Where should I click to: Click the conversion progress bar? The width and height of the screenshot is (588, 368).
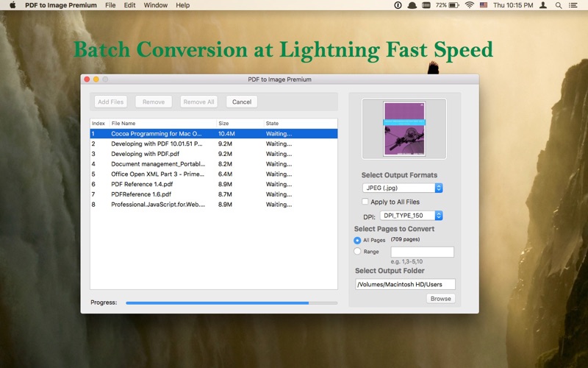232,303
